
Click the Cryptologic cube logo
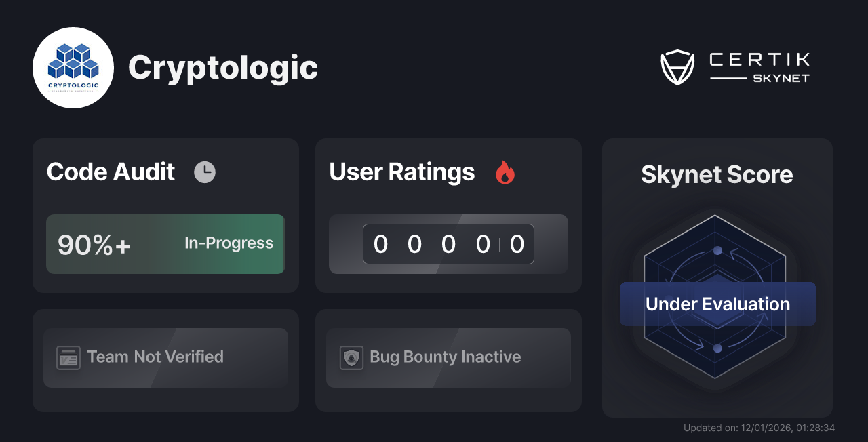point(73,67)
